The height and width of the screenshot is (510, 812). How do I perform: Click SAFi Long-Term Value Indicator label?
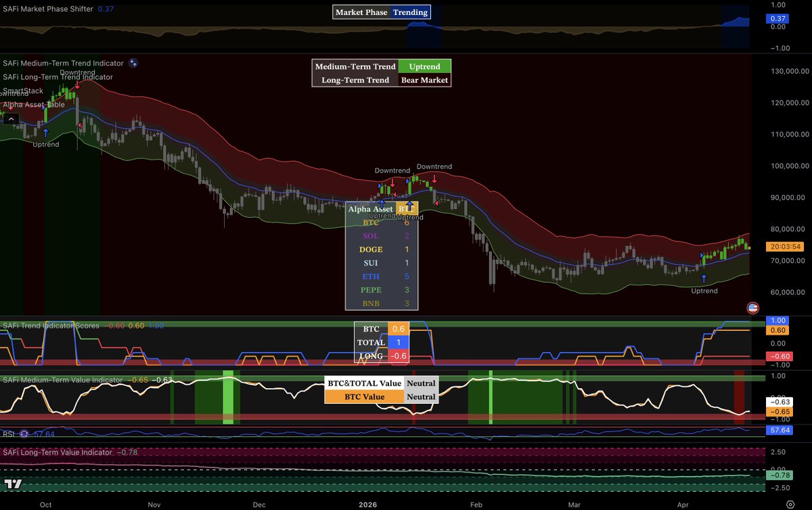coord(58,452)
